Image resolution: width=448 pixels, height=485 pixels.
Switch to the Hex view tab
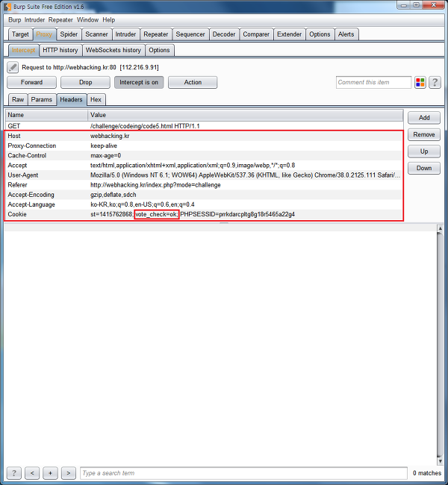click(96, 99)
